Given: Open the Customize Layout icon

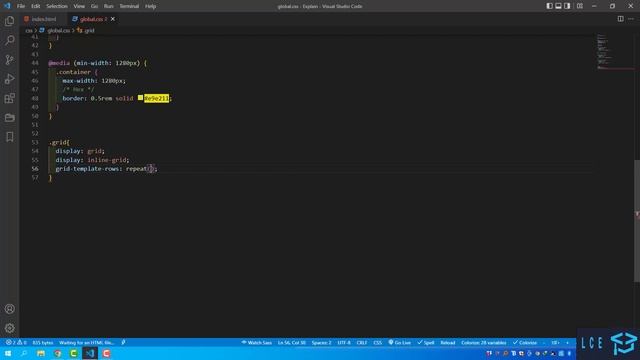Looking at the screenshot, I should (580, 6).
